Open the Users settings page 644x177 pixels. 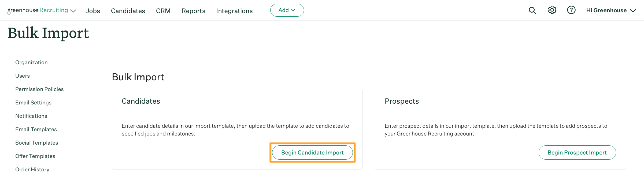pyautogui.click(x=22, y=76)
